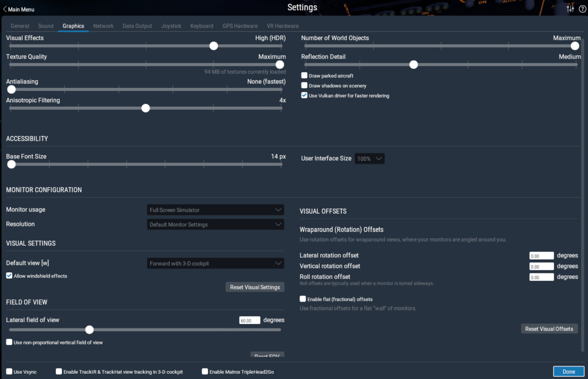Open the help question mark icon
This screenshot has height=379, width=588.
pyautogui.click(x=582, y=9)
